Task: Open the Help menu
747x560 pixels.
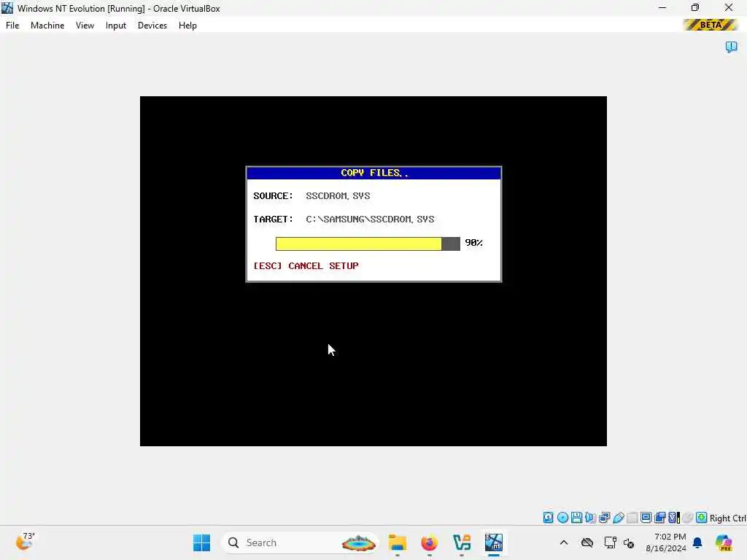Action: 187,26
